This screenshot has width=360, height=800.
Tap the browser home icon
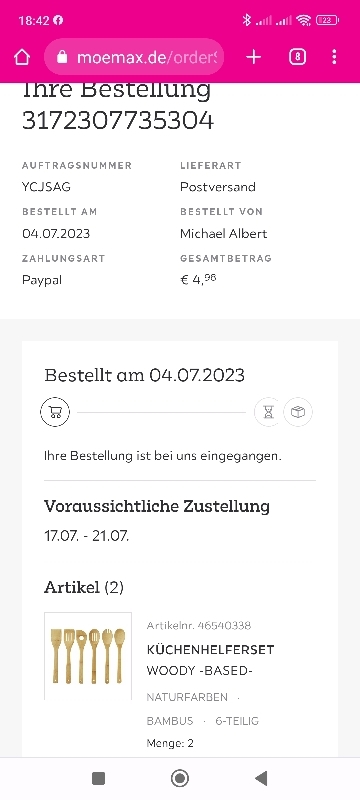pyautogui.click(x=21, y=57)
